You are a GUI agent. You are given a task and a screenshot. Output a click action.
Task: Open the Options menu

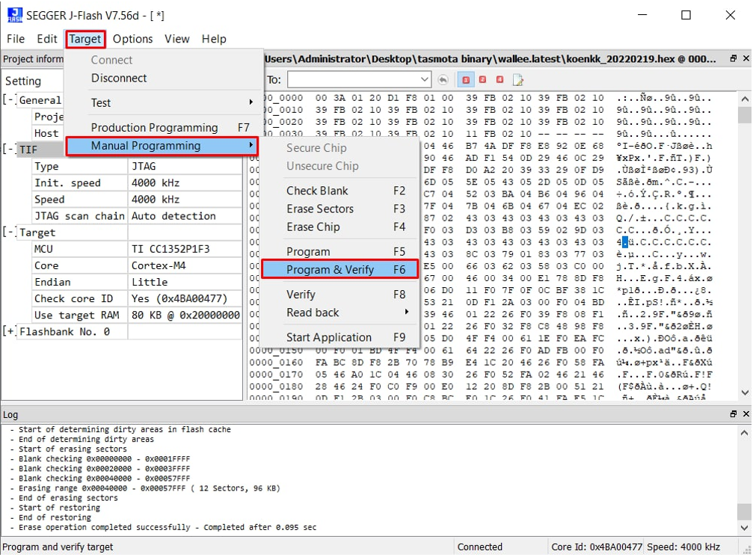(132, 39)
